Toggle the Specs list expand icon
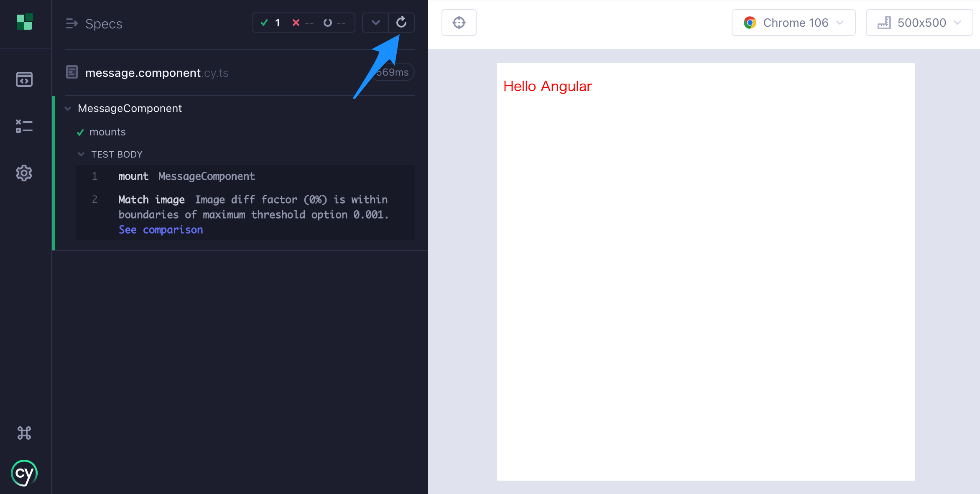 click(x=71, y=23)
